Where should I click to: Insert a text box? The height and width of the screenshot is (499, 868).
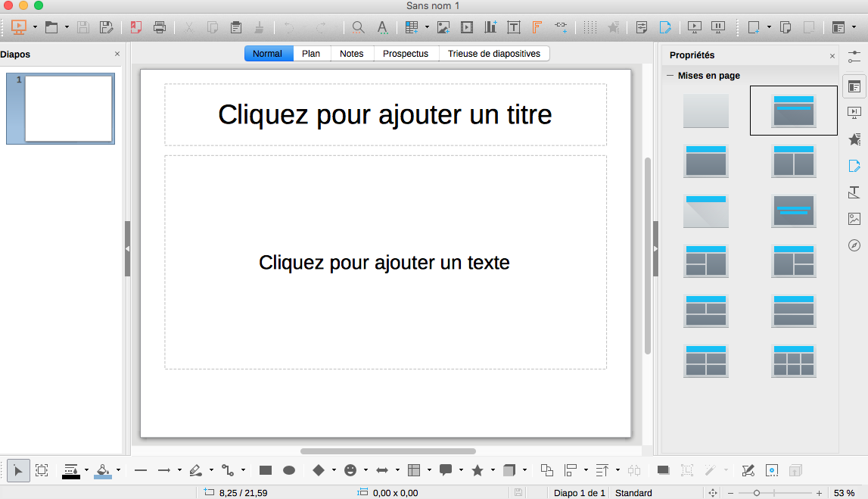(x=514, y=27)
